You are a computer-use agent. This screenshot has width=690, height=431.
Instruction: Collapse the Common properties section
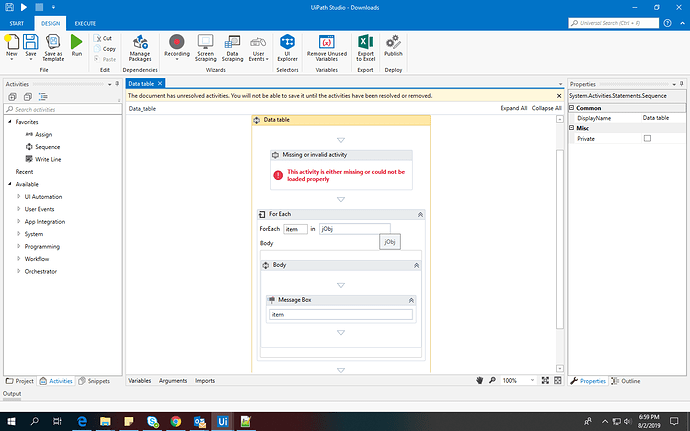pyautogui.click(x=572, y=108)
